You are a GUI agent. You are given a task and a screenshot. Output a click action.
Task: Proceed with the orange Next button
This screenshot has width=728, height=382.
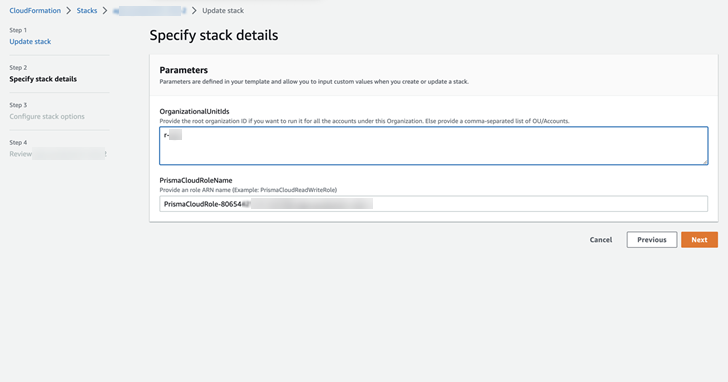tap(699, 240)
